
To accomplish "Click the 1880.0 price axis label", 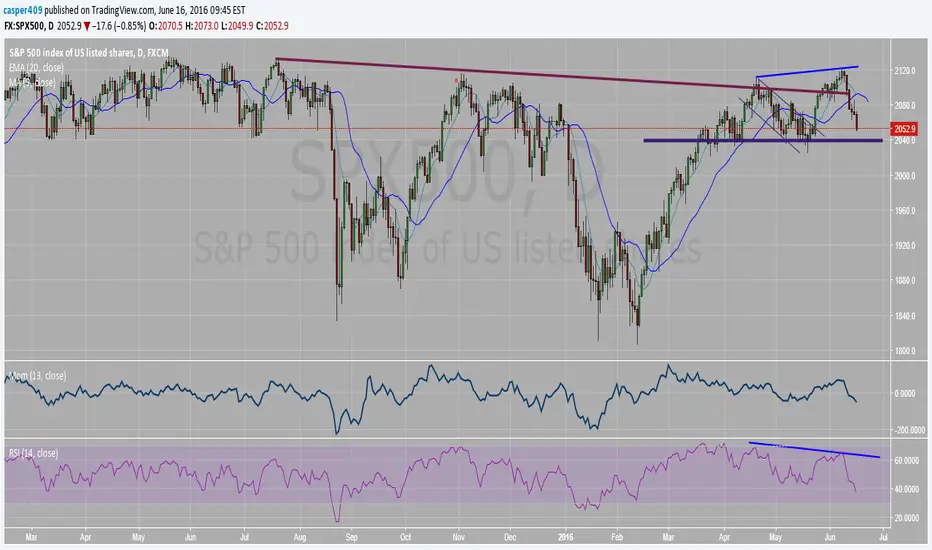I will pyautogui.click(x=905, y=281).
